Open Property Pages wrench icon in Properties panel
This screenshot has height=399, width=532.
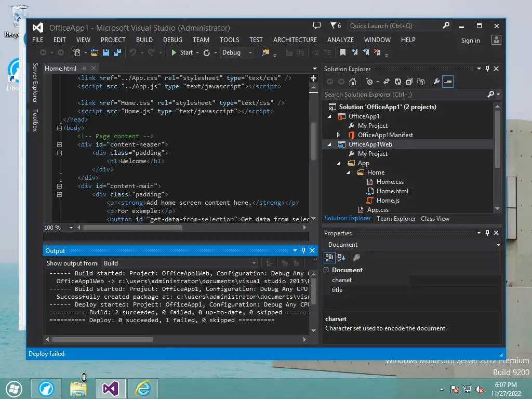coord(356,258)
